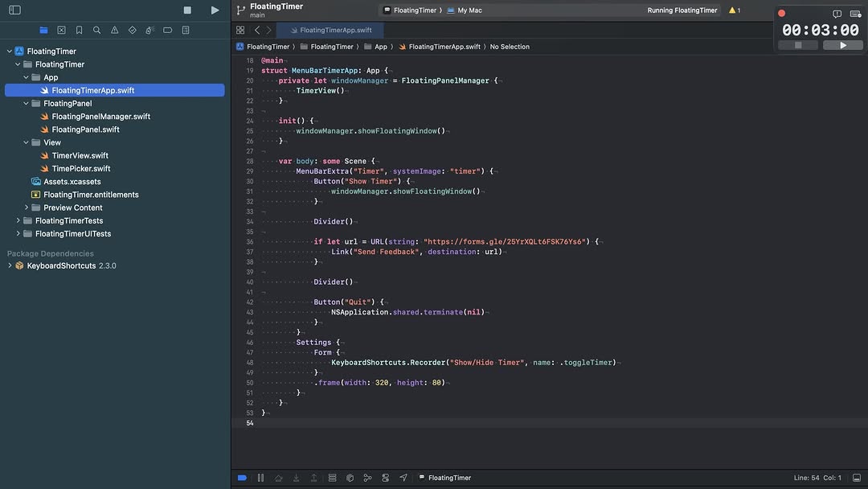
Task: Toggle the navigator sidebar visibility
Action: pyautogui.click(x=15, y=10)
